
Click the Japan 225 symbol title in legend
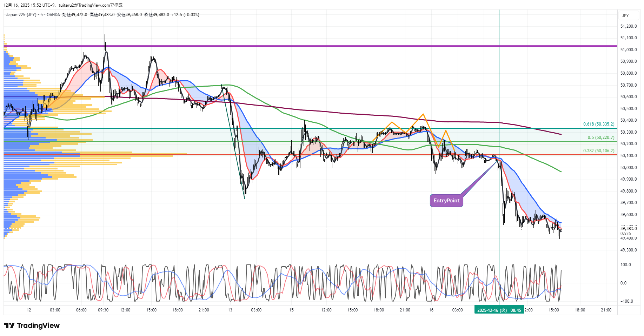[x=21, y=15]
